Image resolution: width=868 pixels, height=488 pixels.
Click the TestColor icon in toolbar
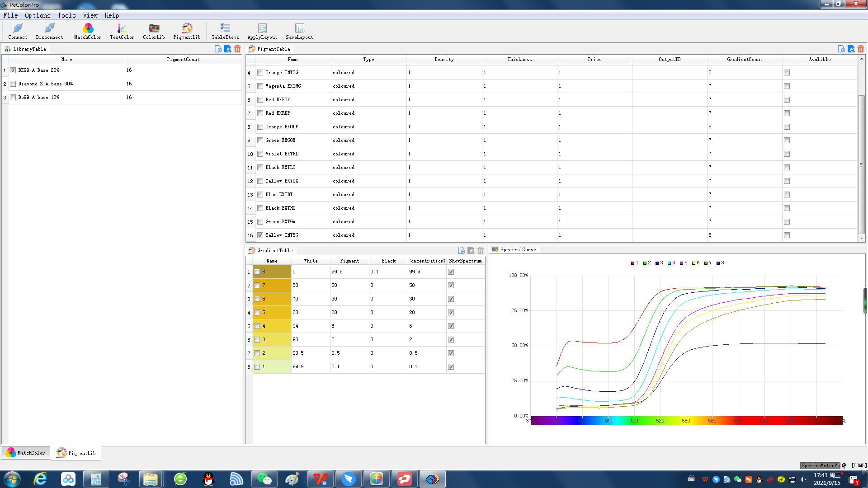122,31
